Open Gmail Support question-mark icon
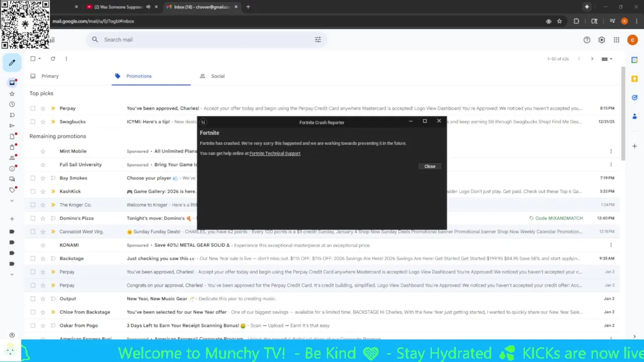This screenshot has width=644, height=362. tap(587, 40)
